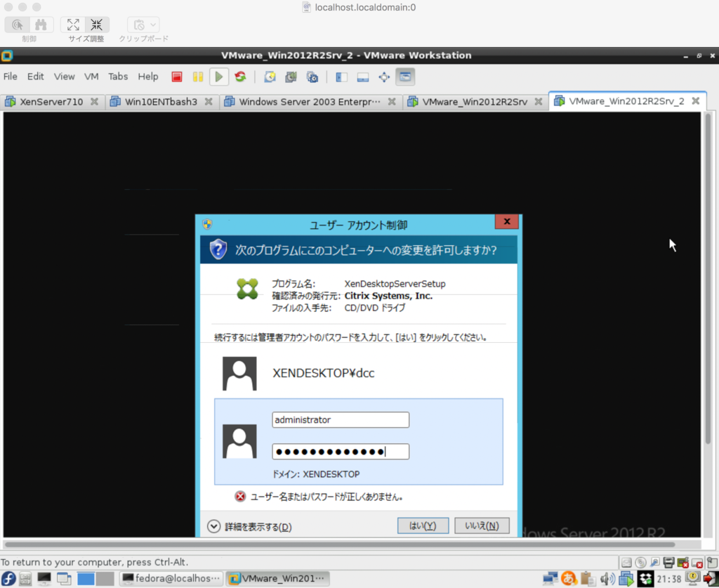
Task: Click the administrator username field
Action: coord(341,419)
